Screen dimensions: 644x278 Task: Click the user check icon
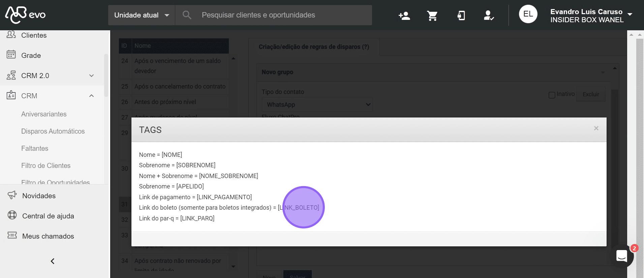489,15
